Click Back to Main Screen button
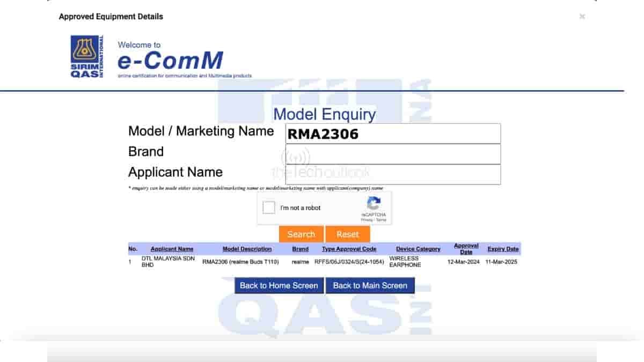Viewport: 644px width, 362px height. pyautogui.click(x=370, y=285)
